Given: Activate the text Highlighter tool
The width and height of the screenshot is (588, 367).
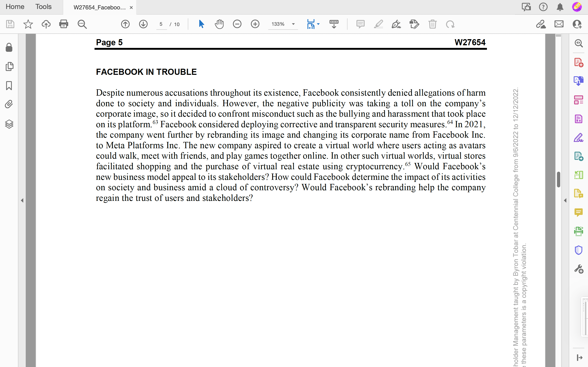Looking at the screenshot, I should [379, 24].
